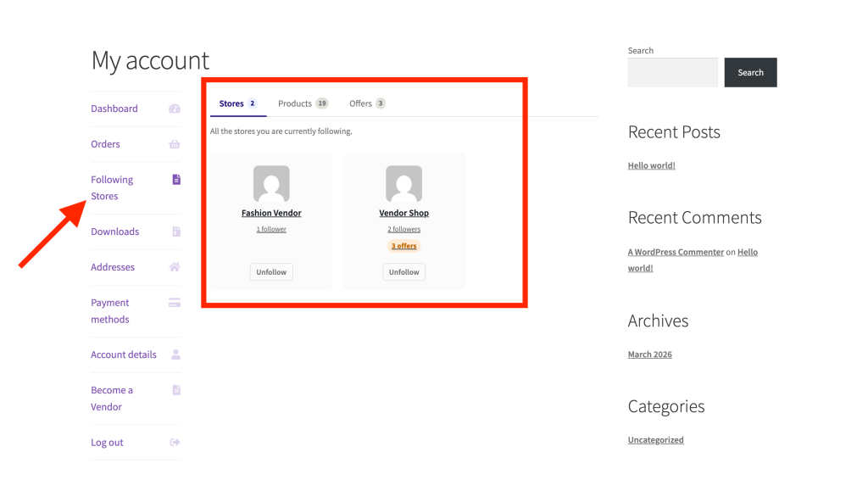868x491 pixels.
Task: Click the 2 followers link
Action: (404, 229)
